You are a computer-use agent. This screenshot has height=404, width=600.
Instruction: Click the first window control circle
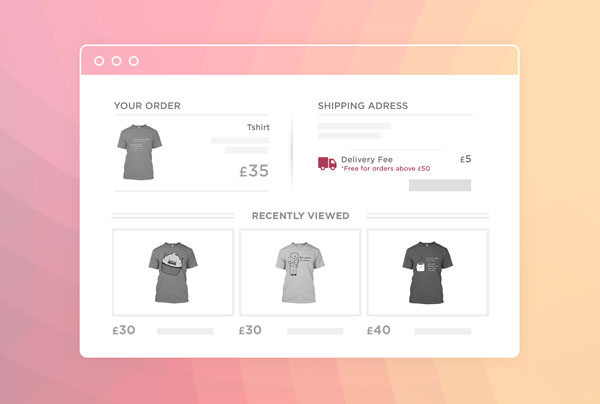click(x=99, y=61)
